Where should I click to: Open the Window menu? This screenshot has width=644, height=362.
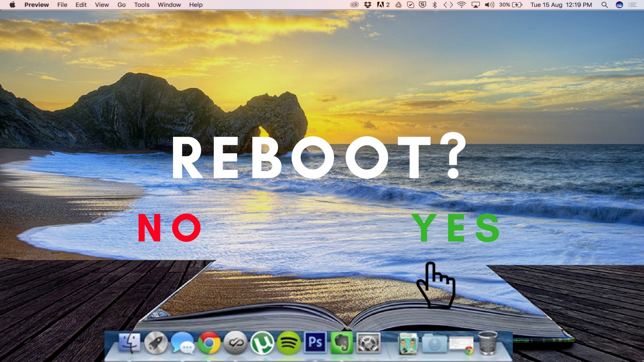(170, 5)
